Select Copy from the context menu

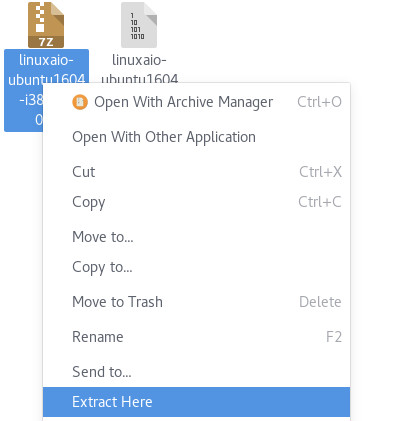point(197,202)
